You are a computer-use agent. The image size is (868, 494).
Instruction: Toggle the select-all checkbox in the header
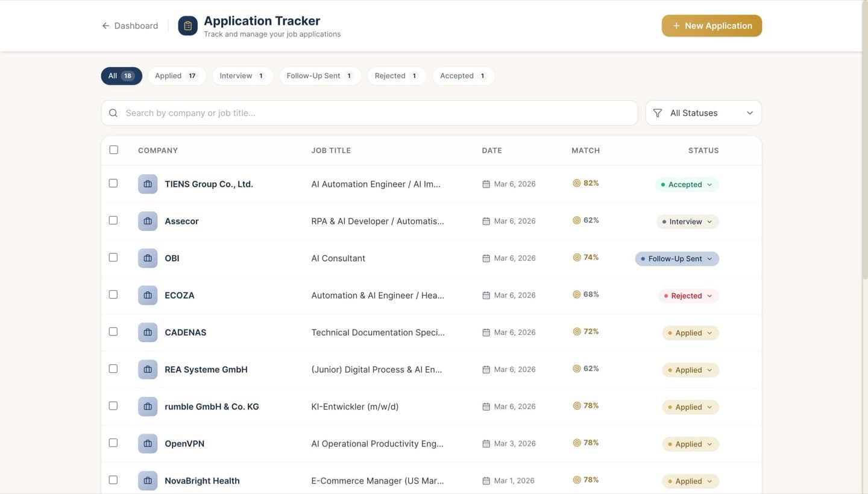point(114,150)
